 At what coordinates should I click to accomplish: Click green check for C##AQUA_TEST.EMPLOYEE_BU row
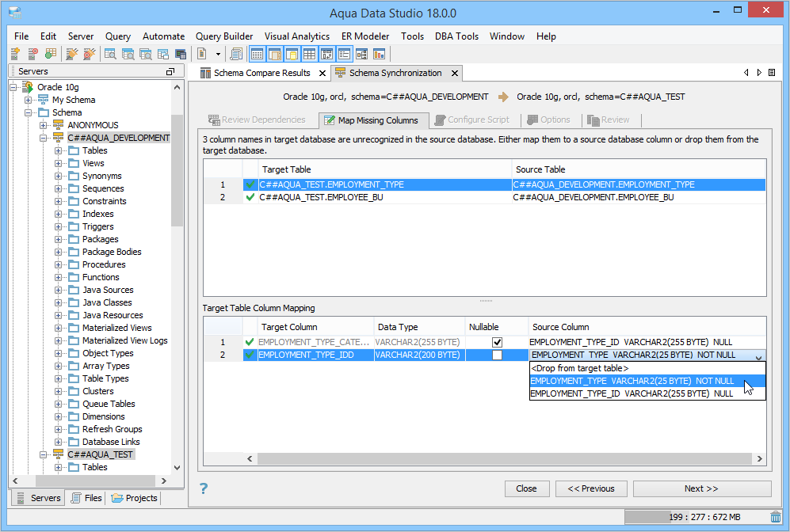[x=250, y=197]
